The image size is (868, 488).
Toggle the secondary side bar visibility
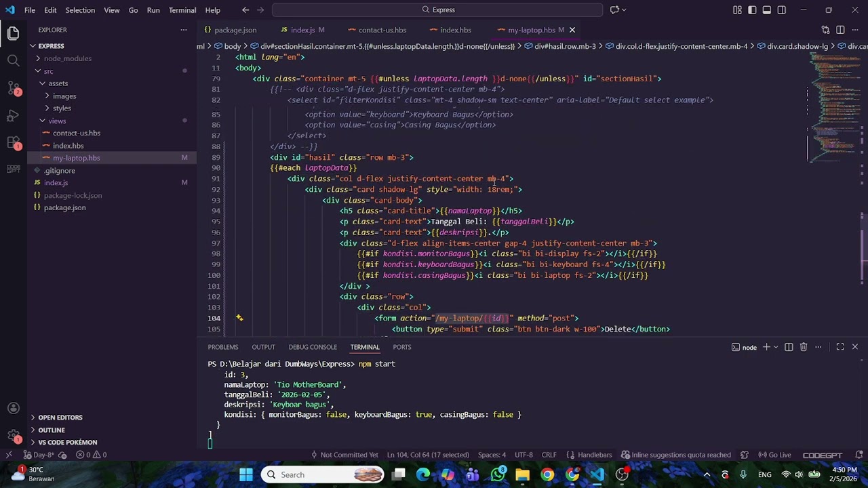tap(782, 10)
